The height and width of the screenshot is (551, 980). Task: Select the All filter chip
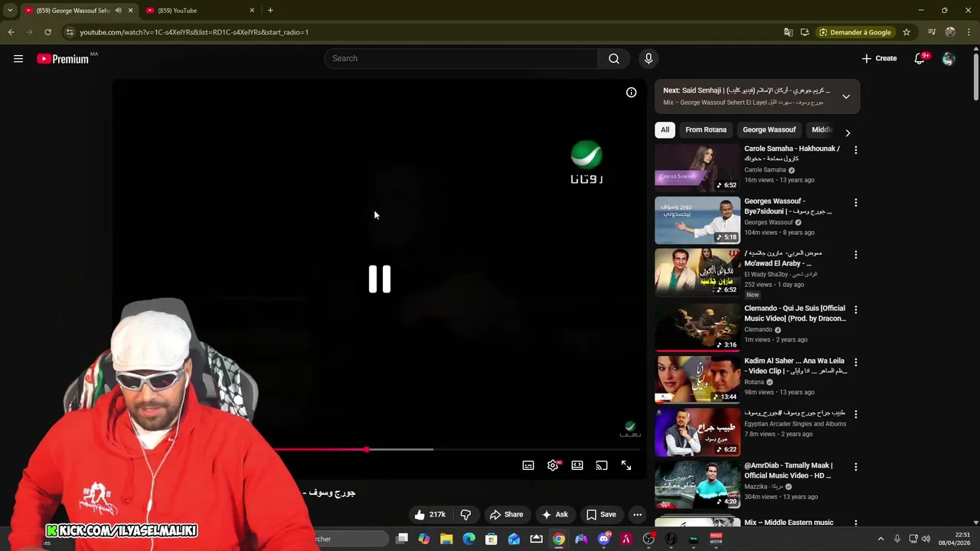click(665, 130)
